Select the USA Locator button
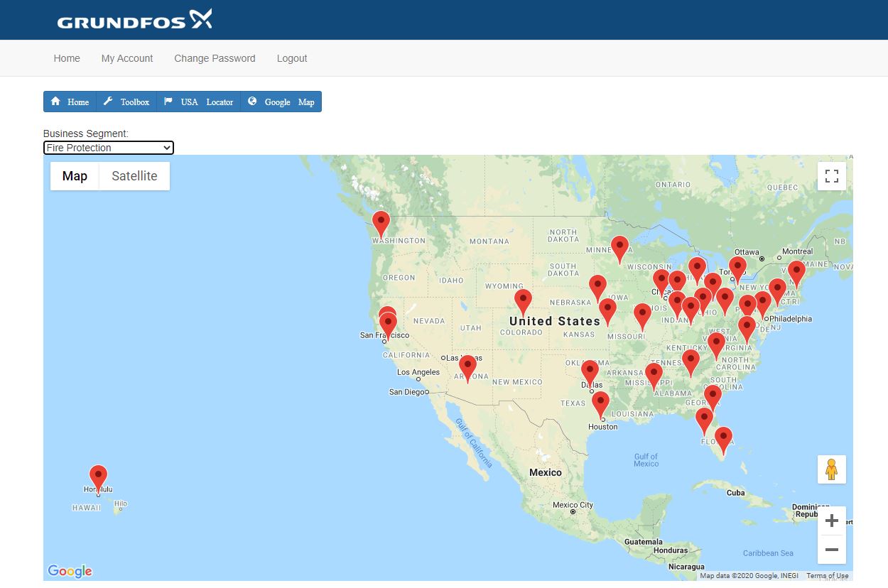This screenshot has width=888, height=588. [198, 102]
